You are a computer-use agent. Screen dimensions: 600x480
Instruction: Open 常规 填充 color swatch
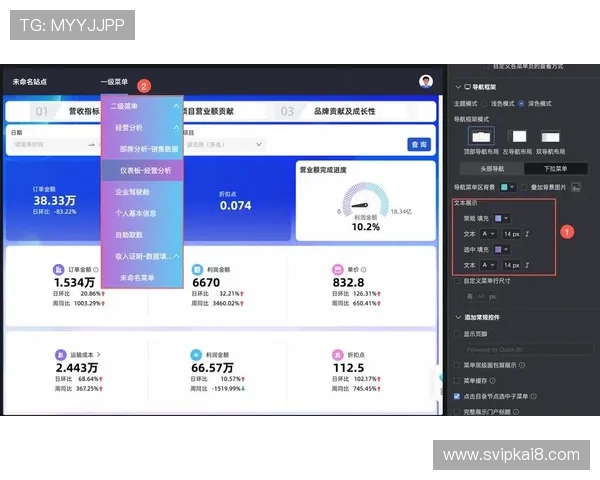coord(501,219)
